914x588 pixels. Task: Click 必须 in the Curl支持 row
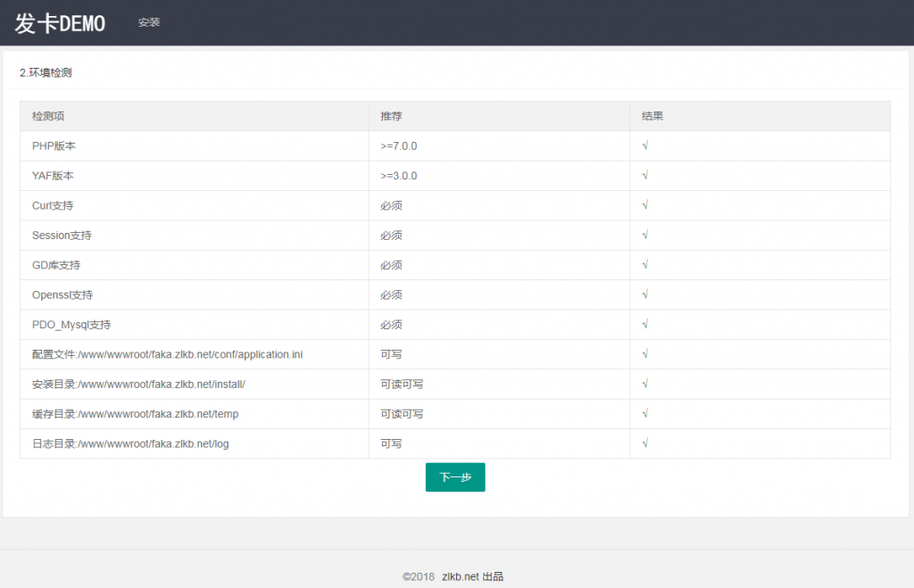click(x=391, y=205)
